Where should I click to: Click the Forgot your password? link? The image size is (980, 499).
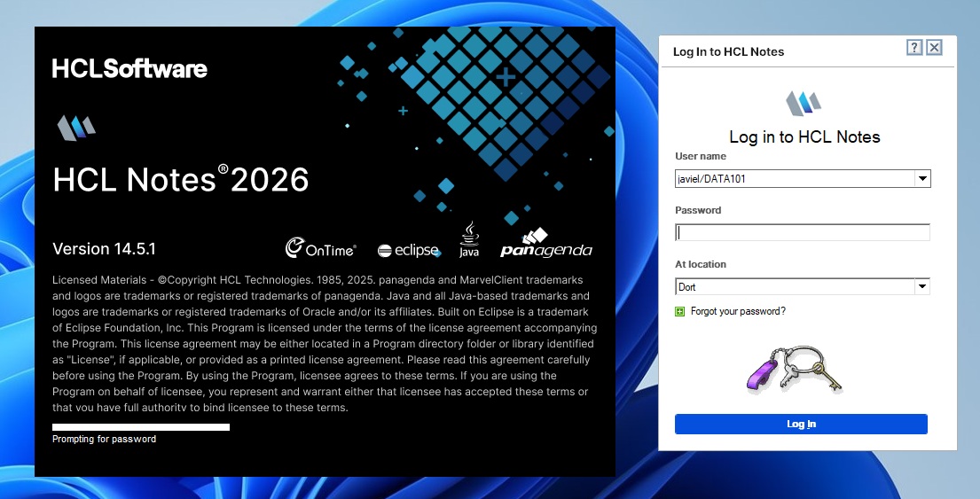(738, 311)
